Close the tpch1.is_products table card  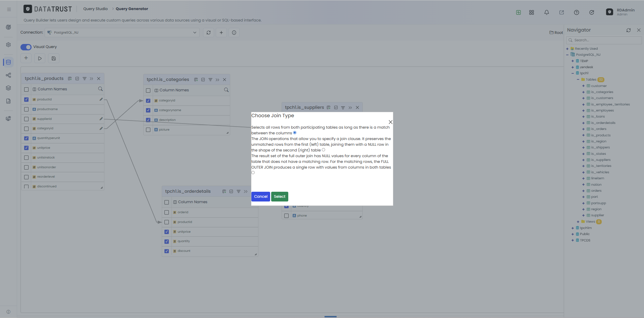coord(99,79)
